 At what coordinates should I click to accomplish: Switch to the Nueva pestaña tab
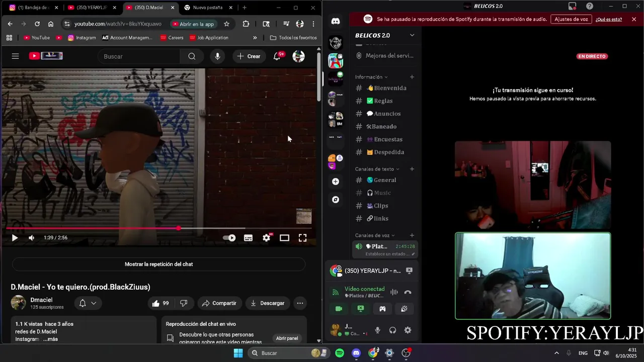[207, 8]
